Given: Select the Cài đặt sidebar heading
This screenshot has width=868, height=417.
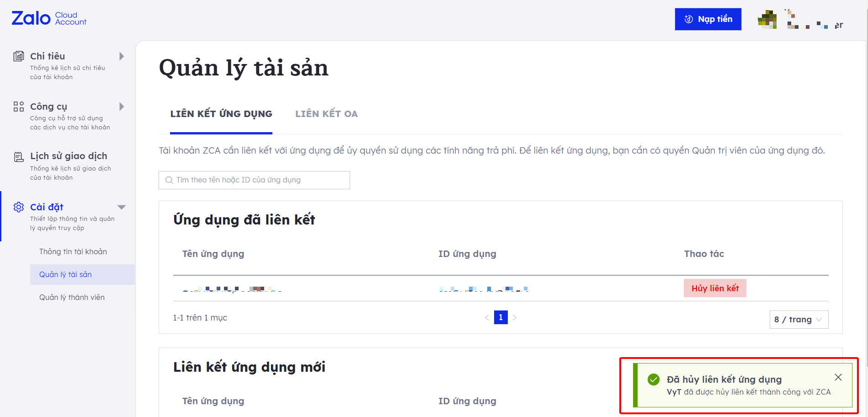Looking at the screenshot, I should tap(47, 207).
